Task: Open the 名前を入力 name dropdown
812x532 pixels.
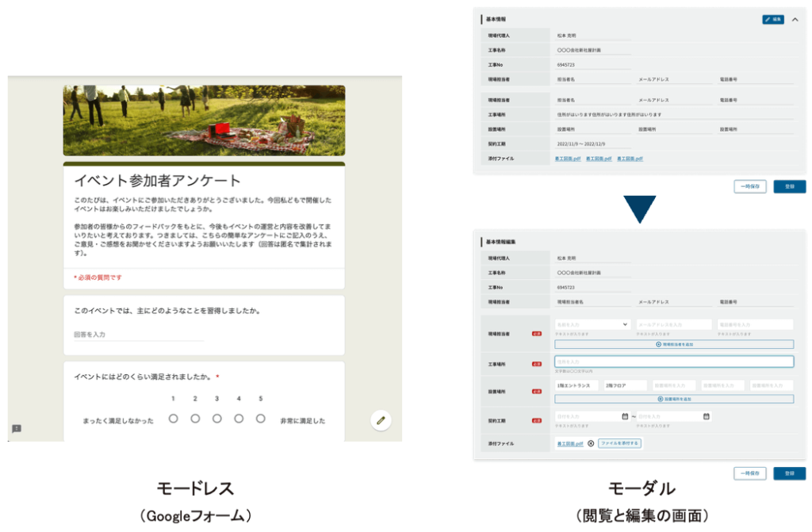Action: point(593,324)
